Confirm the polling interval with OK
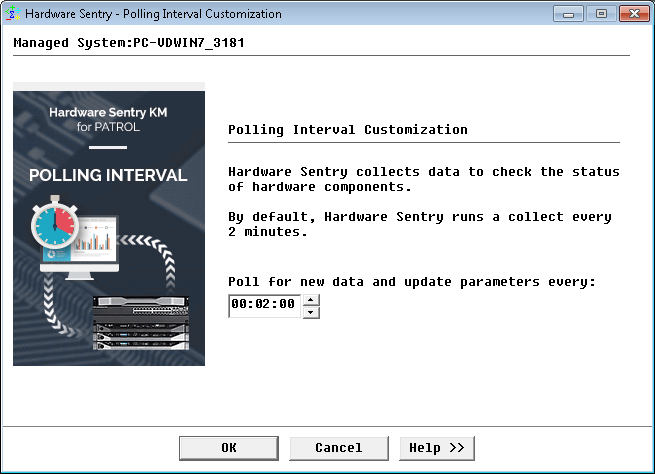The image size is (655, 474). click(228, 448)
